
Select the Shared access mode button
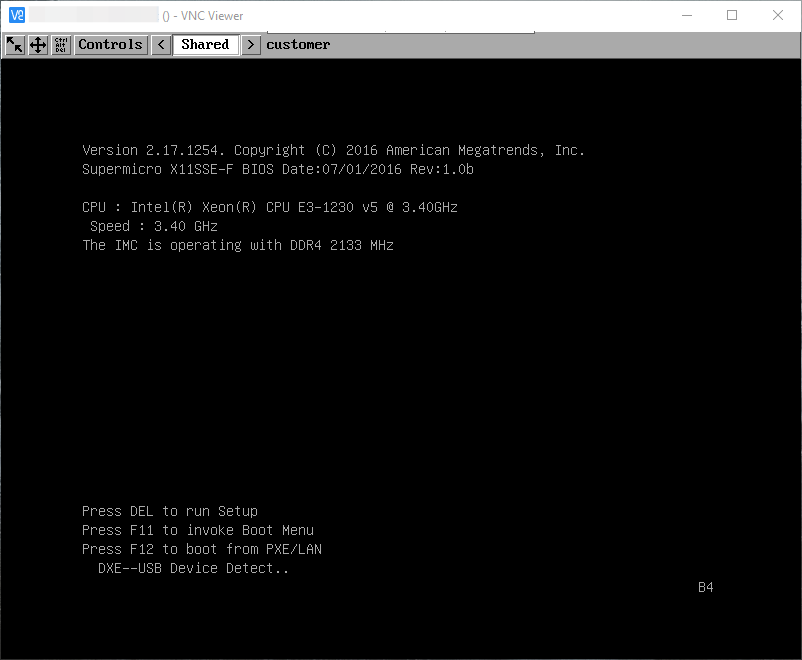point(206,45)
